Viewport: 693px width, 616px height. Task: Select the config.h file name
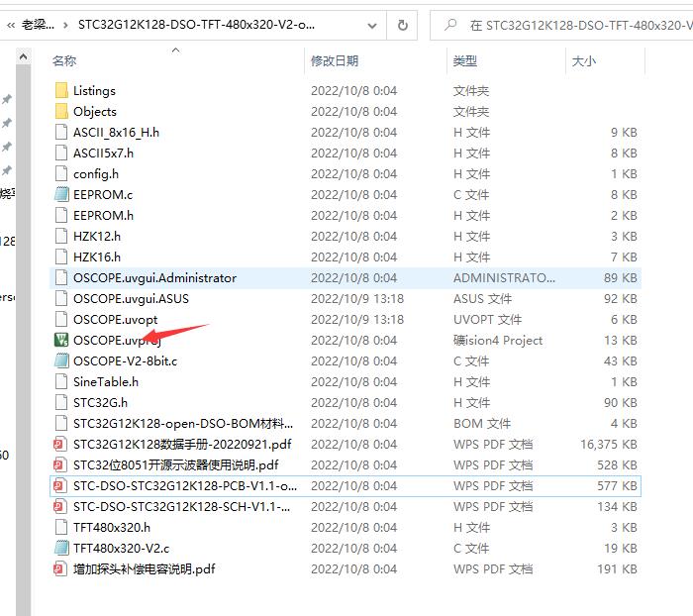click(x=96, y=173)
